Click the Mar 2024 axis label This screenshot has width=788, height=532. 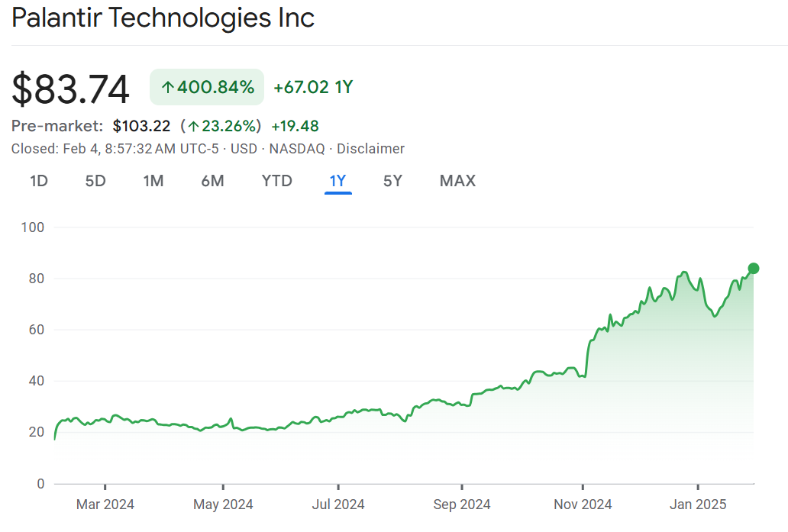(105, 505)
